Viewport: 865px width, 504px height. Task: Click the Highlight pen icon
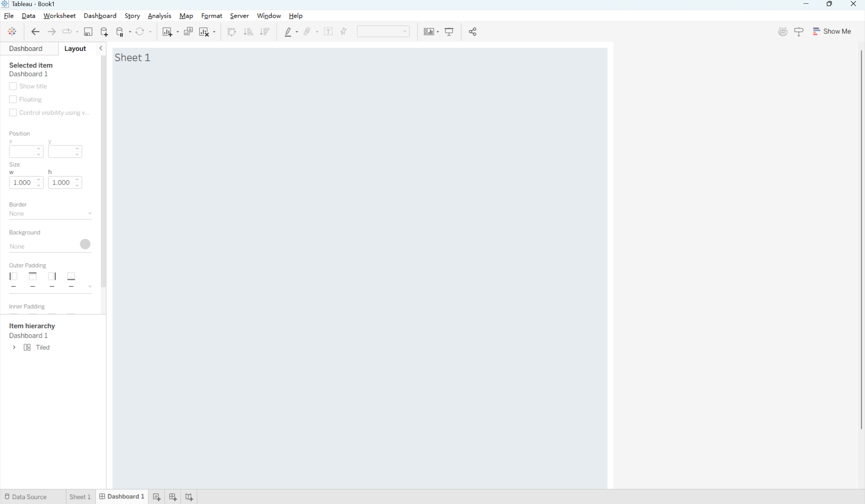[288, 31]
